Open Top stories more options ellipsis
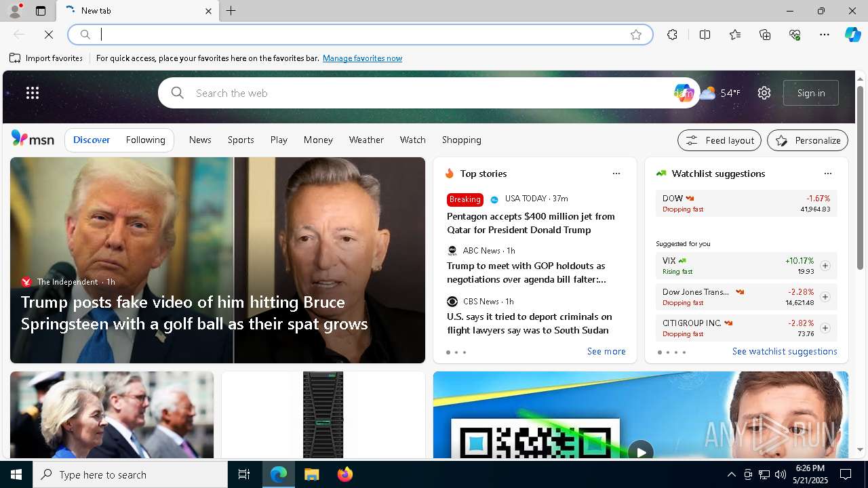The height and width of the screenshot is (488, 868). [x=616, y=174]
